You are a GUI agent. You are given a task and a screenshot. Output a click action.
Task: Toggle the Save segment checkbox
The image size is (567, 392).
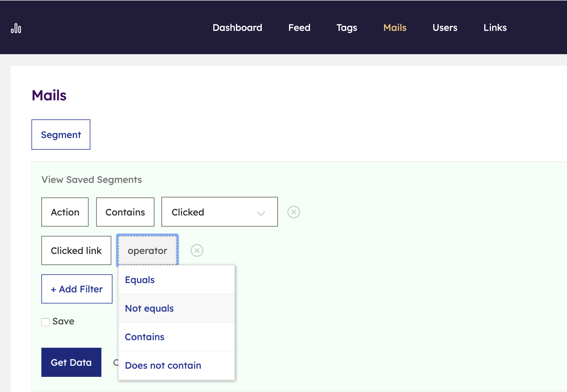[x=45, y=322]
